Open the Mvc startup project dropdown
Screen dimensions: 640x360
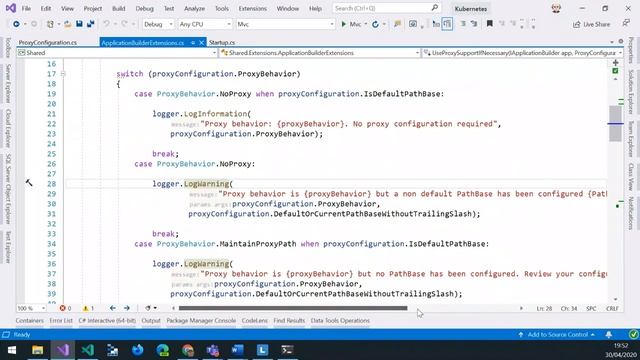point(285,24)
